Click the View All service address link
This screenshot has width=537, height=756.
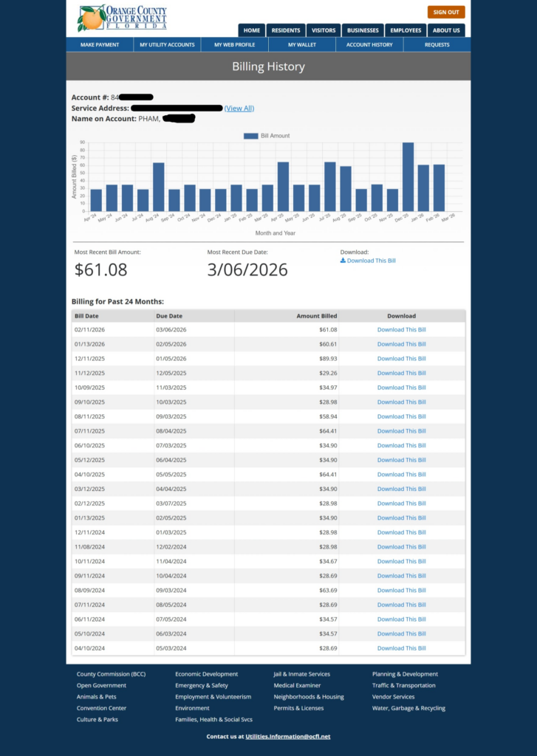point(239,109)
